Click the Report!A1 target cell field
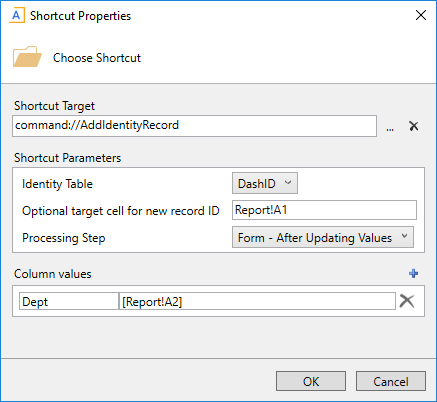 click(324, 210)
